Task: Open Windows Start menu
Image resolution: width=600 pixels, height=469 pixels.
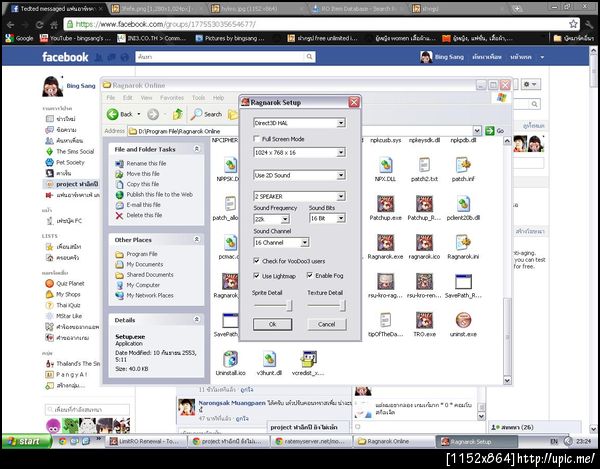Action: pos(26,441)
